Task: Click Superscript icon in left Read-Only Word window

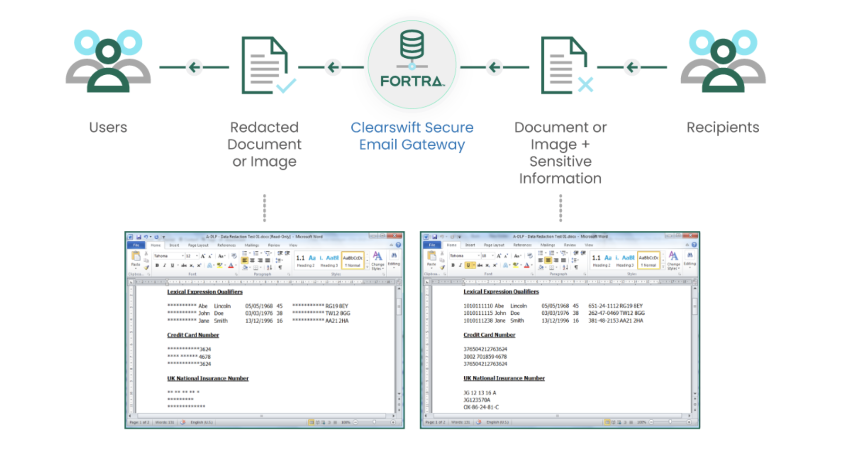Action: click(x=199, y=265)
